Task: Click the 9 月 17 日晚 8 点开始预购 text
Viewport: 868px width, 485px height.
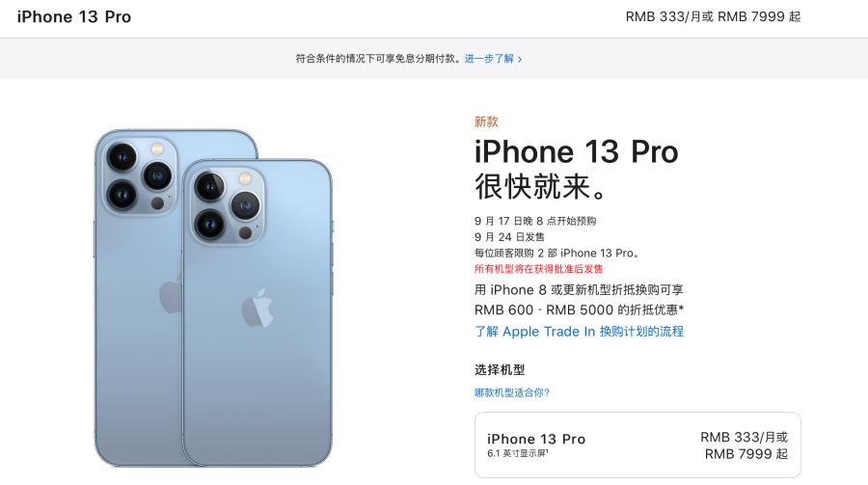Action: point(535,221)
